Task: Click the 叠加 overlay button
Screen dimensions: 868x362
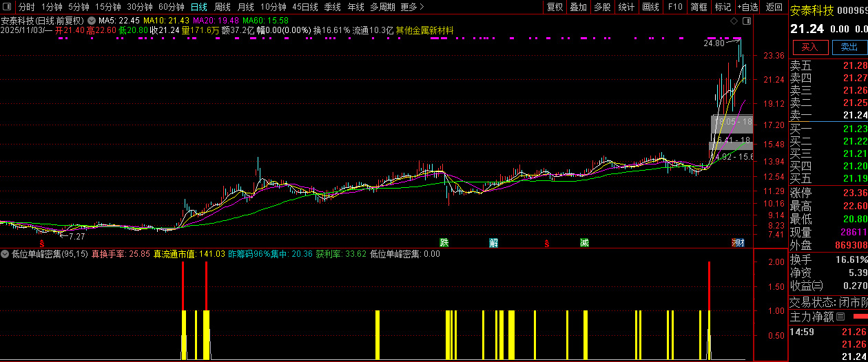Action: (x=578, y=7)
